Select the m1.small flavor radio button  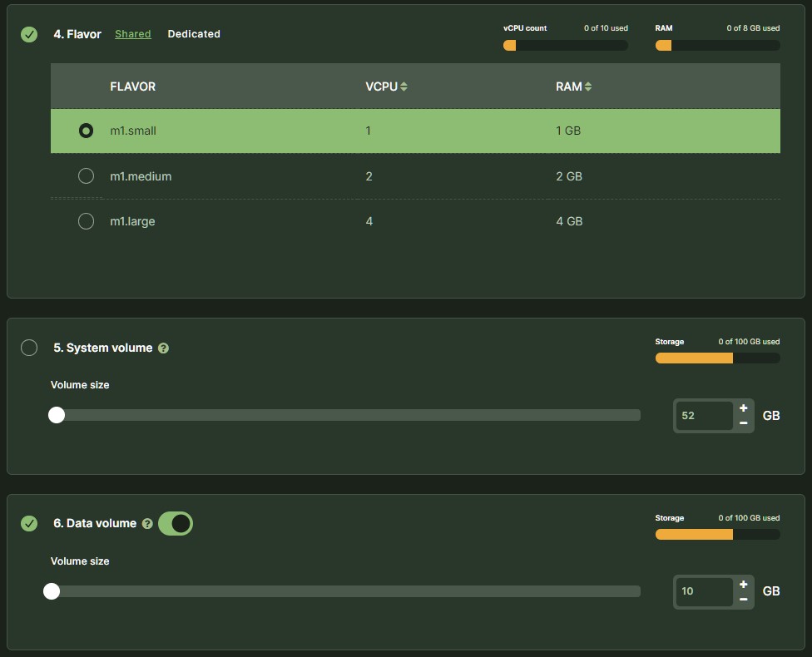point(86,131)
